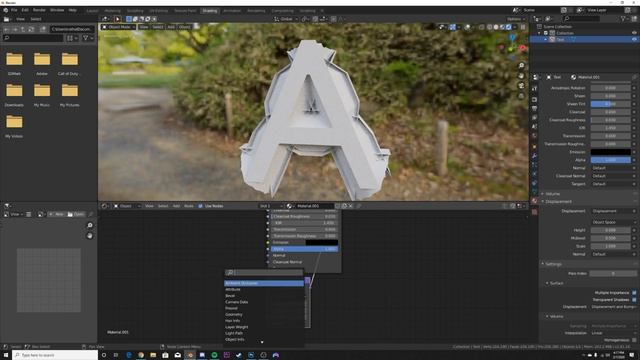Hide the Collection with its eye icon

click(634, 33)
